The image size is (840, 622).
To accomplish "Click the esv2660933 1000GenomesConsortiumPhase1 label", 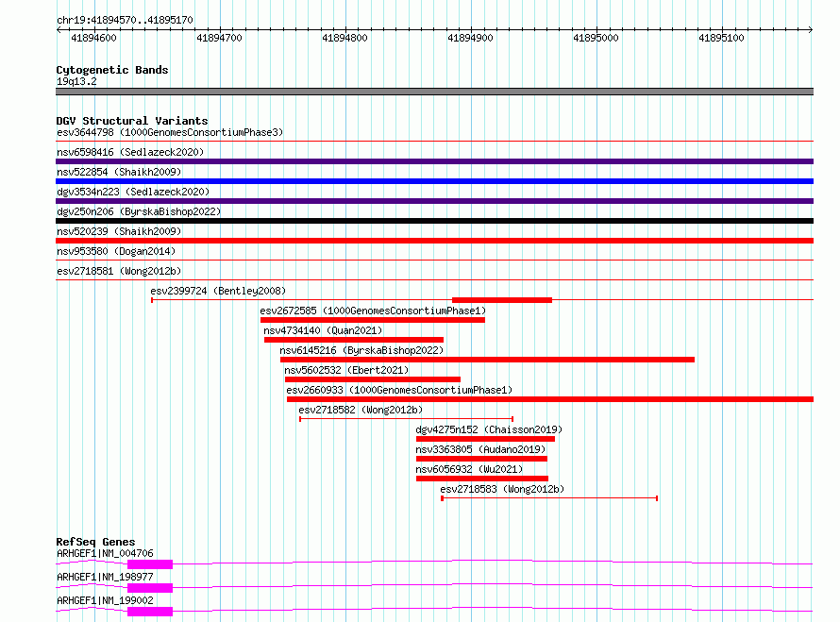I will click(399, 390).
